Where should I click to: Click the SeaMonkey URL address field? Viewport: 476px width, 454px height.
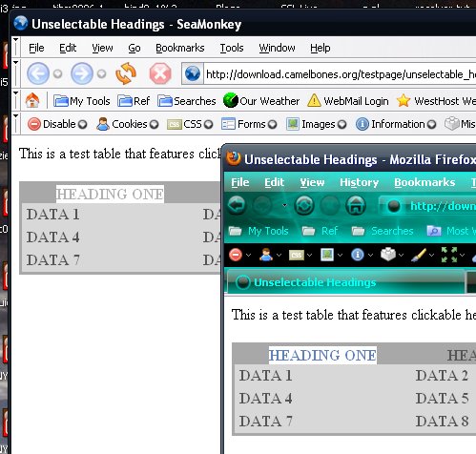(341, 74)
